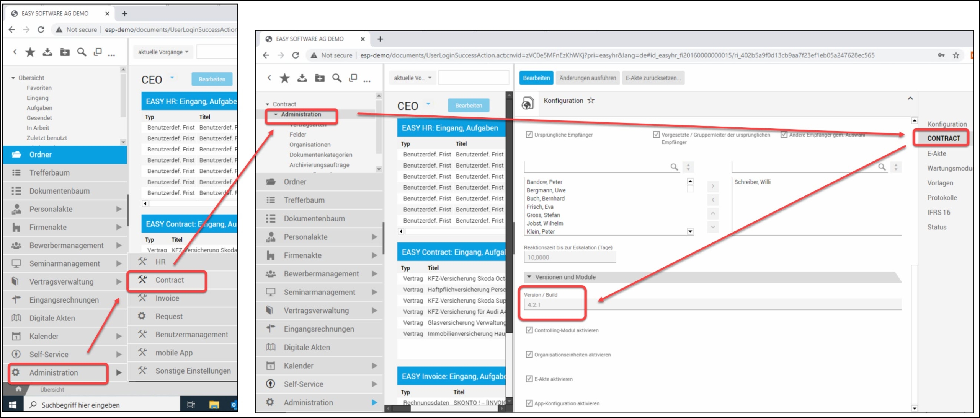Image resolution: width=980 pixels, height=418 pixels.
Task: Click the favorites star icon in right toolbar
Action: pyautogui.click(x=284, y=78)
